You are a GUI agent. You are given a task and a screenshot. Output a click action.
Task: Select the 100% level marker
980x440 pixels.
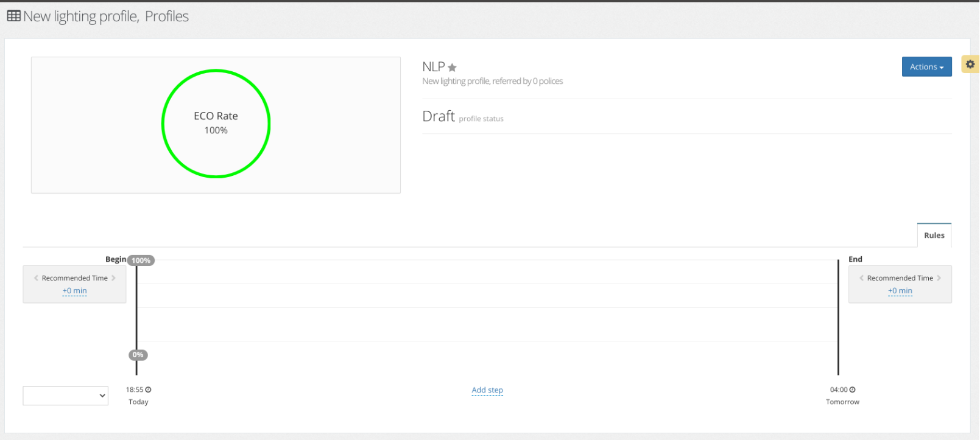[141, 260]
